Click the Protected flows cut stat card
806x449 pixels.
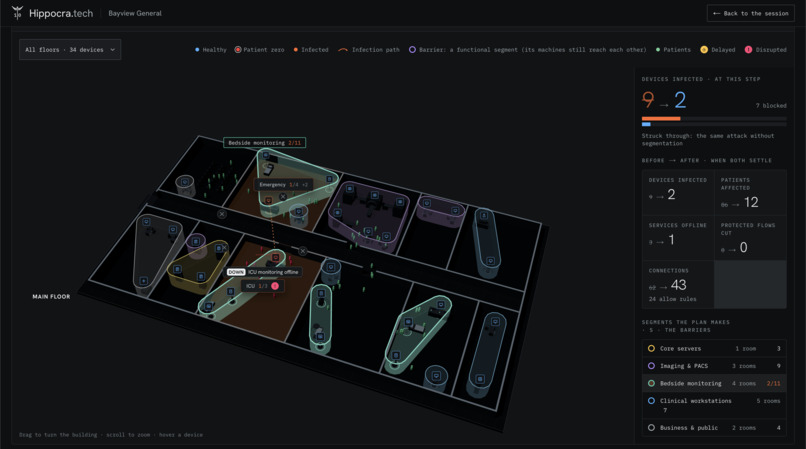(x=750, y=238)
